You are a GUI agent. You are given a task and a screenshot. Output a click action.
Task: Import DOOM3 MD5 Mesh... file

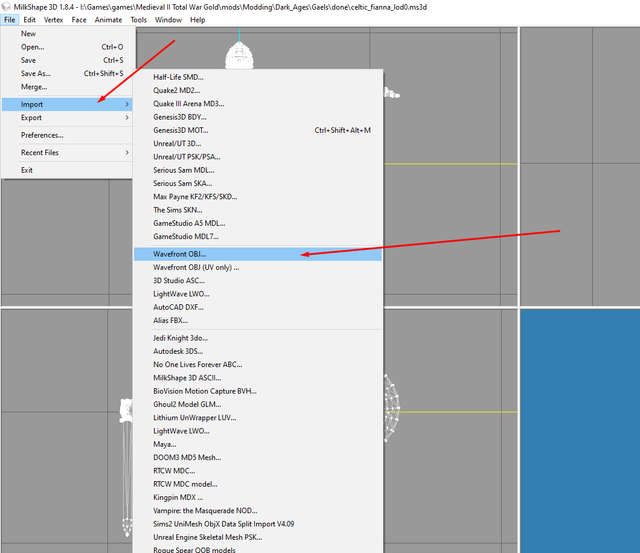258,458
